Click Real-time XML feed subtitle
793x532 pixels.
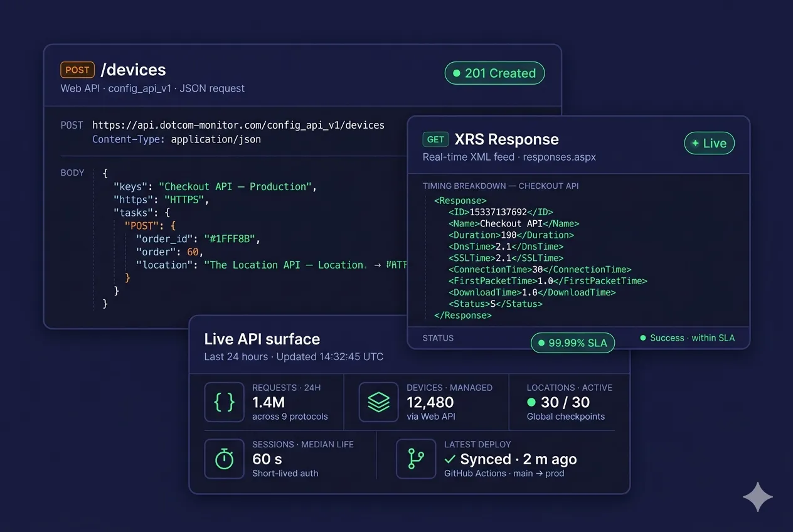click(509, 157)
